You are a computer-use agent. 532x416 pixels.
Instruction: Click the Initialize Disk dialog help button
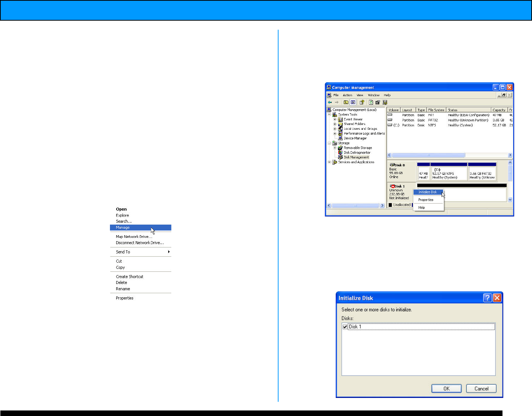487,298
